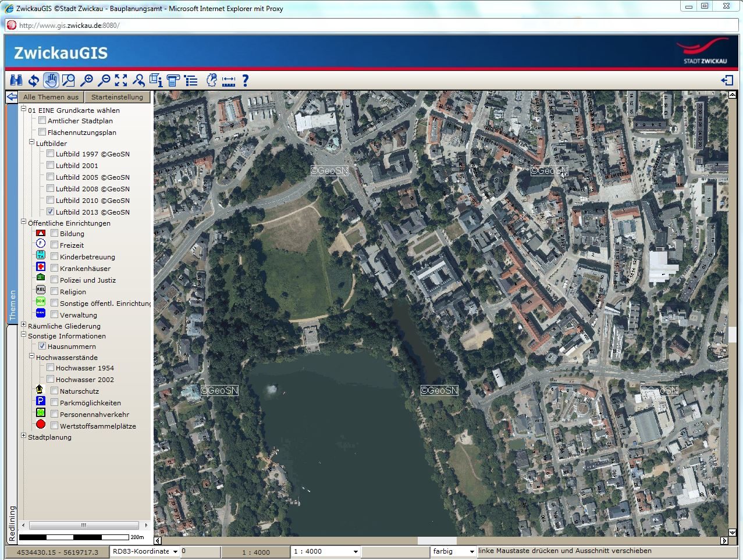743x560 pixels.
Task: Click the object info cube icon
Action: point(156,81)
